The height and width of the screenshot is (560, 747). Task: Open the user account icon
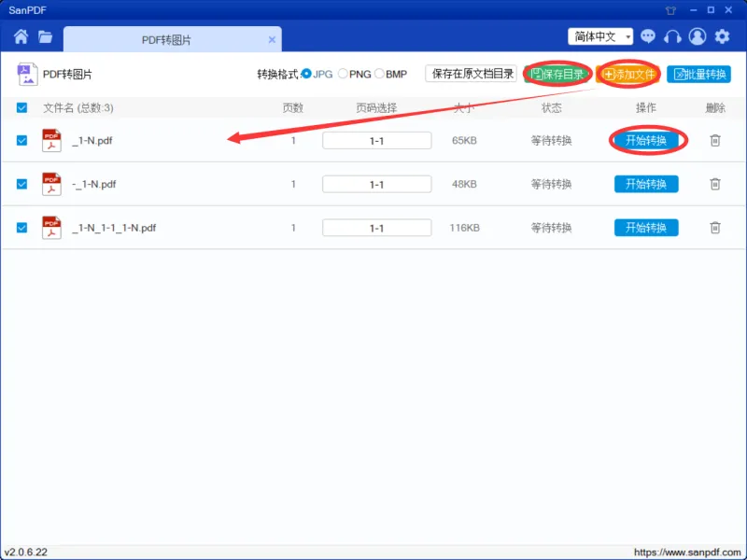698,36
